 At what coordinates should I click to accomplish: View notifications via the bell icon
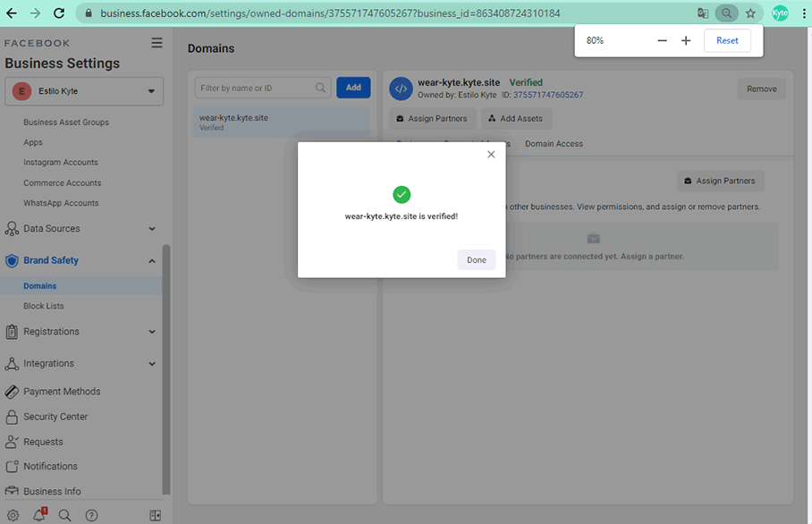point(39,515)
